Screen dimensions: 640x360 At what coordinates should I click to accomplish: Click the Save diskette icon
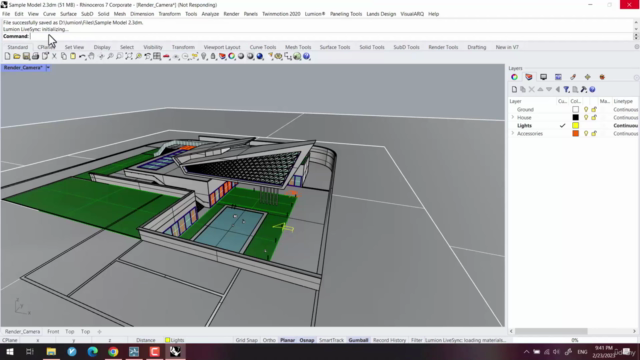pos(26,56)
